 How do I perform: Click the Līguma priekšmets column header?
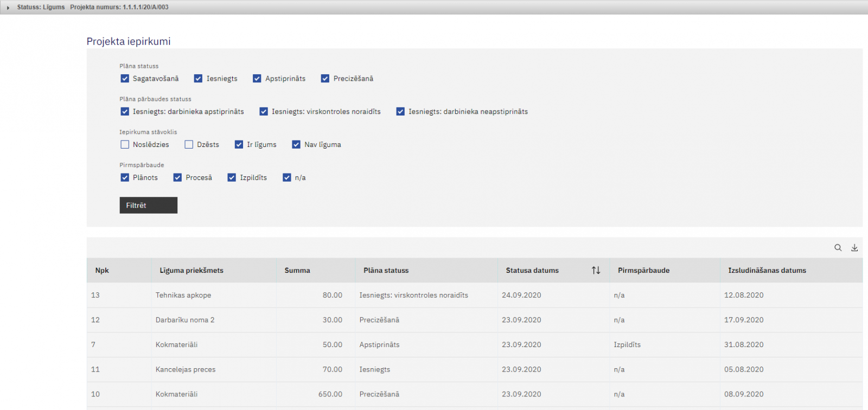click(x=192, y=270)
